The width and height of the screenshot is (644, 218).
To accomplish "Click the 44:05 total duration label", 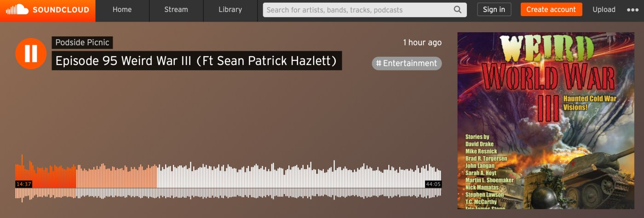I will tap(433, 184).
